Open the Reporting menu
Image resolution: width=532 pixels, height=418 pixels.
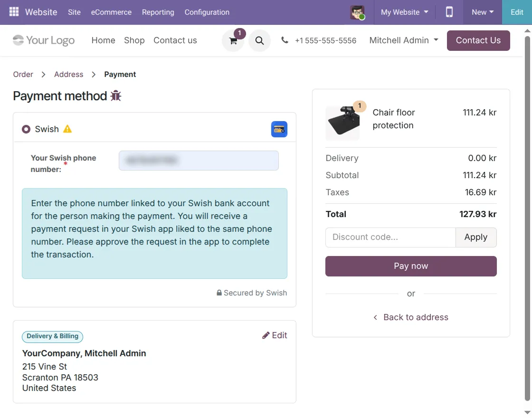pyautogui.click(x=158, y=12)
